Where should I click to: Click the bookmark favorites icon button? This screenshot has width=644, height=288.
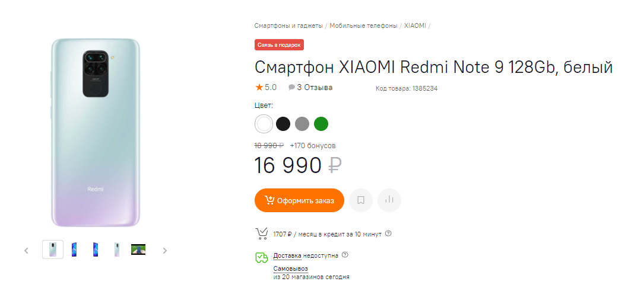[x=361, y=200]
